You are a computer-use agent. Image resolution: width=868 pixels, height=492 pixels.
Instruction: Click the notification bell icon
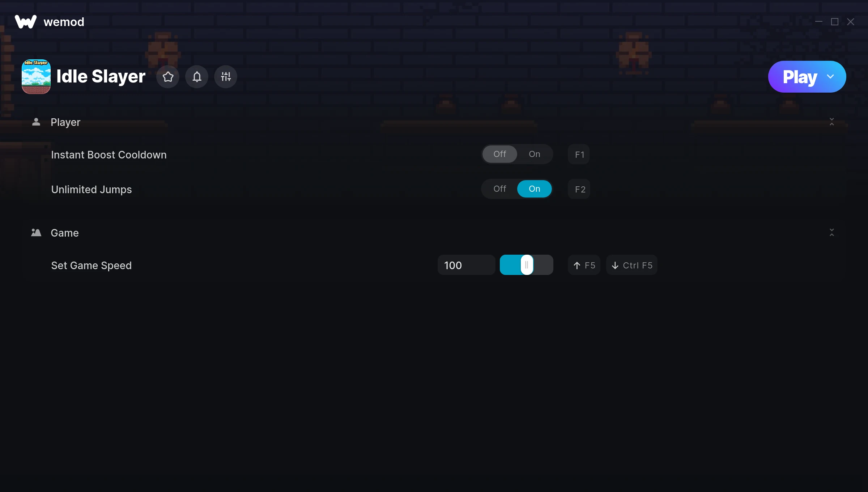pyautogui.click(x=197, y=76)
